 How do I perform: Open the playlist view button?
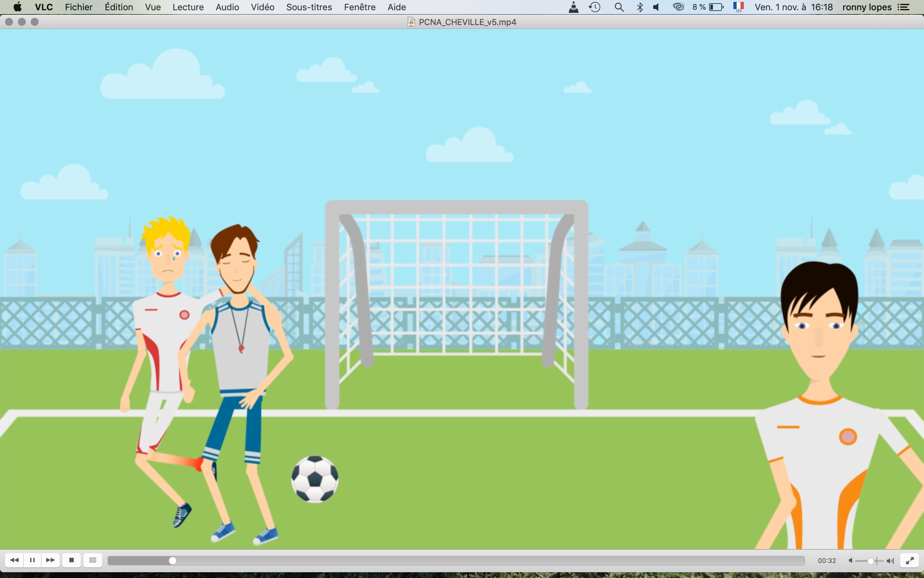pyautogui.click(x=93, y=560)
